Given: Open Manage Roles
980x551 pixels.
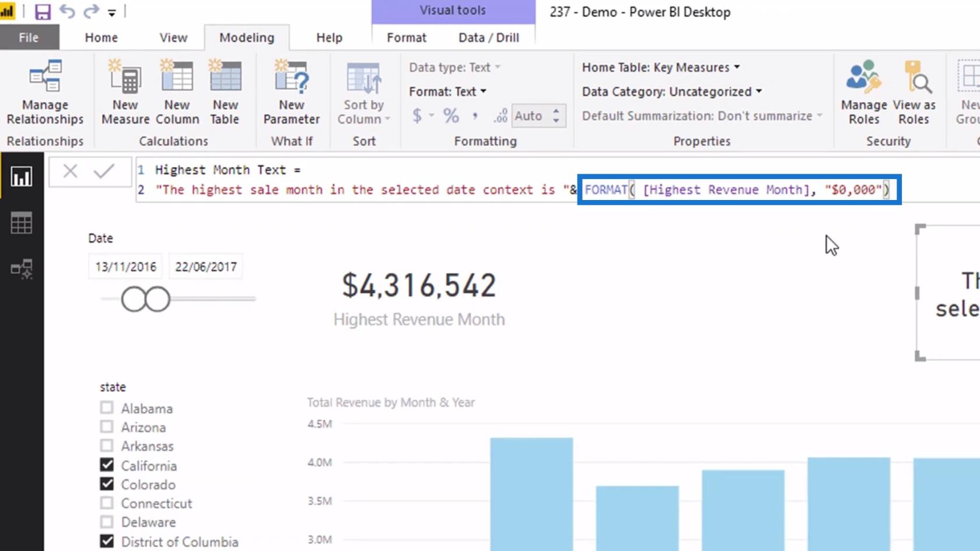Looking at the screenshot, I should tap(864, 93).
